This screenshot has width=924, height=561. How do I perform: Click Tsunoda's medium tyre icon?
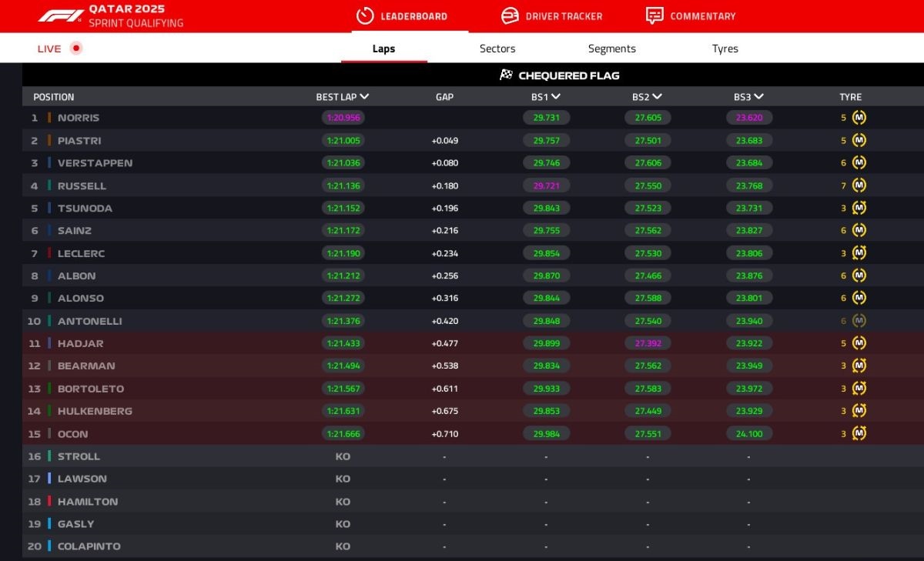859,208
